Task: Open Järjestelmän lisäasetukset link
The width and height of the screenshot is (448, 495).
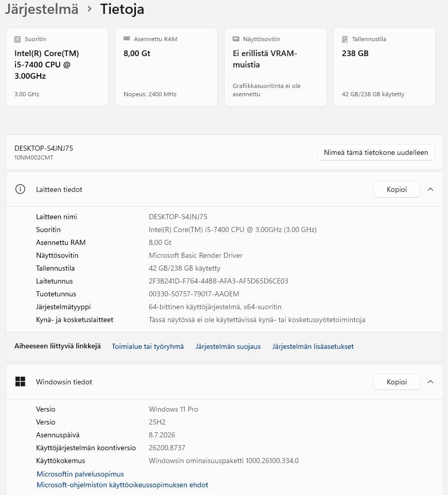Action: 313,346
